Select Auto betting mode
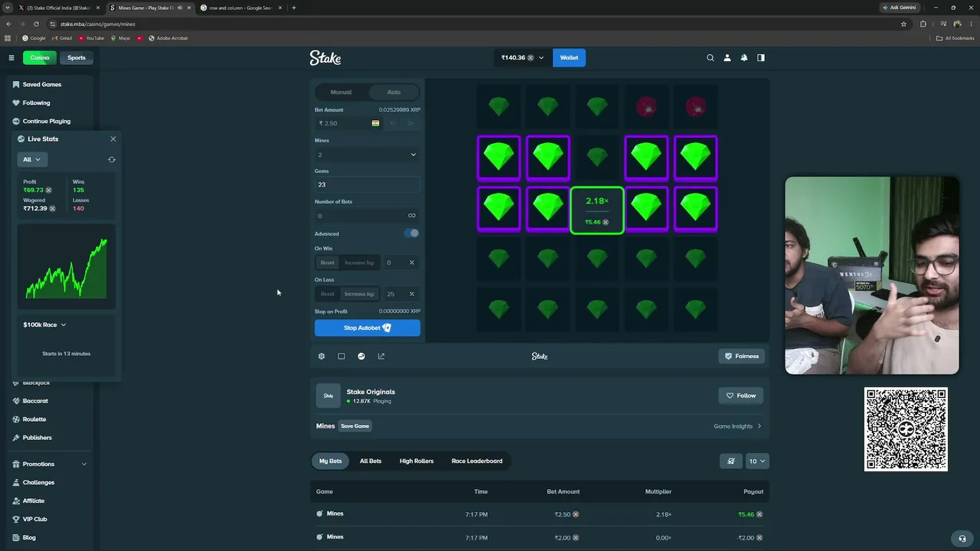The image size is (980, 551). pos(394,92)
